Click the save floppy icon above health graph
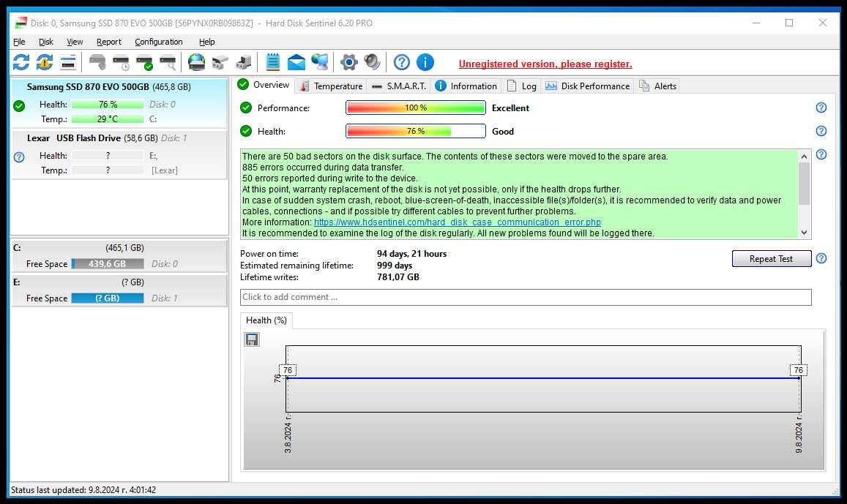 pos(252,339)
